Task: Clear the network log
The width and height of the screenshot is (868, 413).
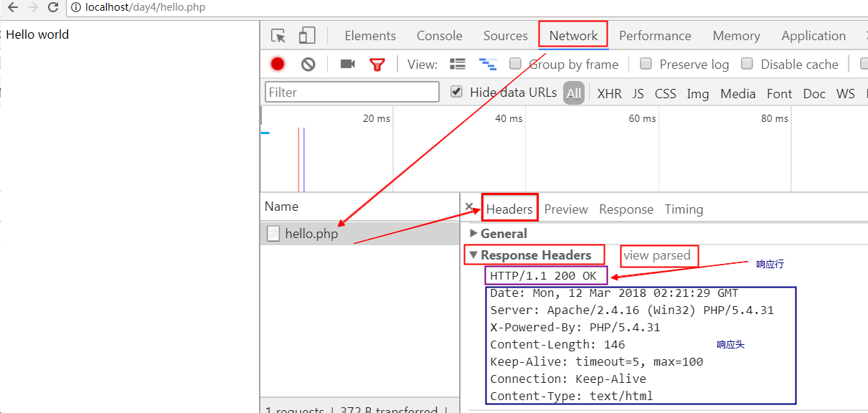Action: (308, 65)
